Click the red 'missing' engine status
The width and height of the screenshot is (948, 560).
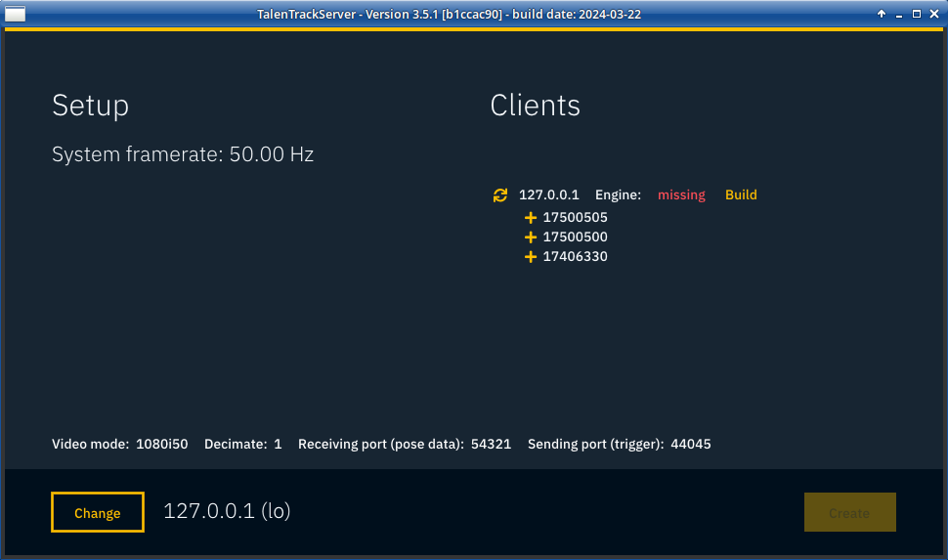coord(681,195)
